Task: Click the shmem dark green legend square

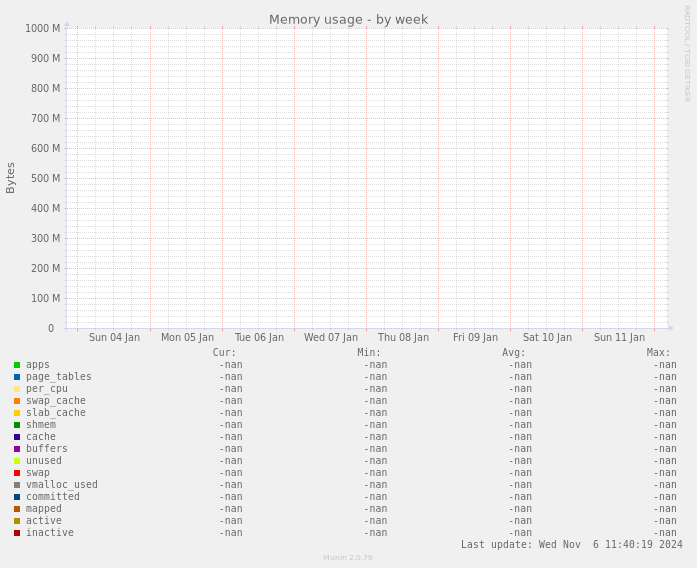Action: pos(17,425)
